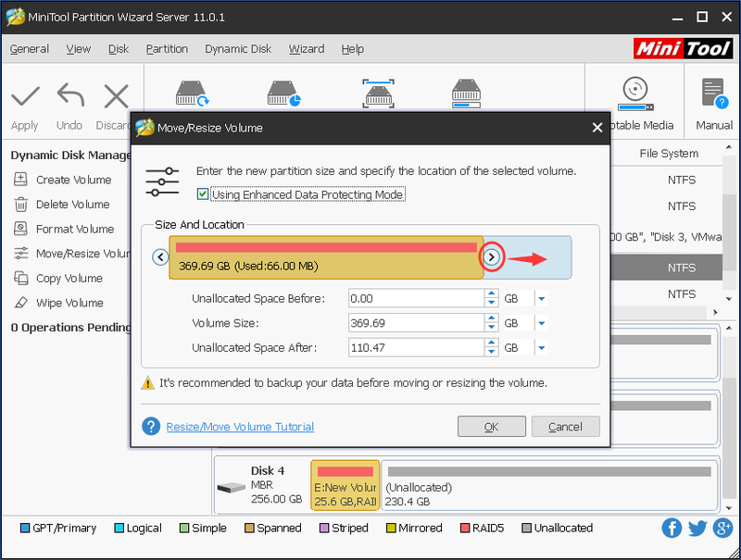Expand unit dropdown for Unallocated Space Before
This screenshot has width=741, height=560.
coord(542,298)
